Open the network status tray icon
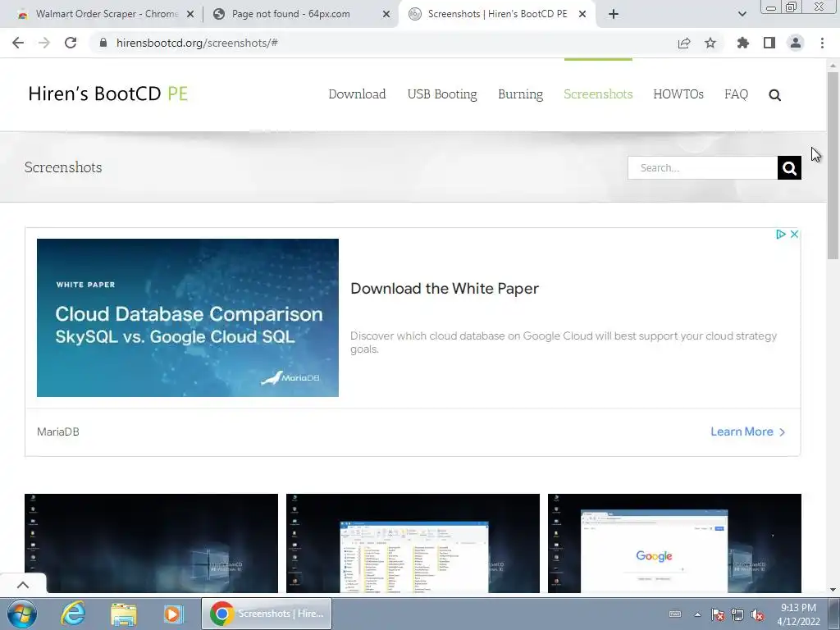This screenshot has width=840, height=630. (737, 614)
